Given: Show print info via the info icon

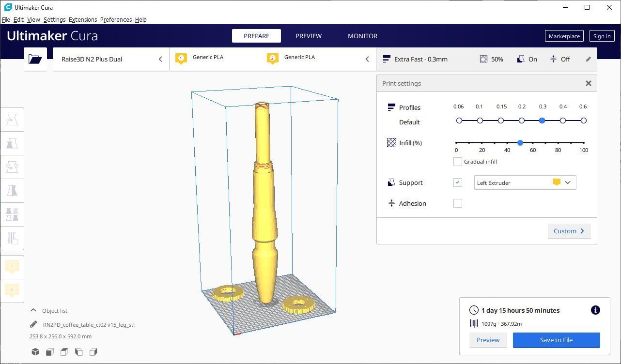Looking at the screenshot, I should click(x=596, y=310).
